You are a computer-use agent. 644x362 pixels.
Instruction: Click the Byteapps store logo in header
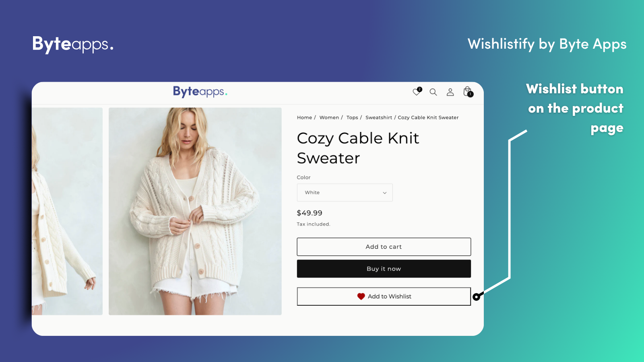200,92
